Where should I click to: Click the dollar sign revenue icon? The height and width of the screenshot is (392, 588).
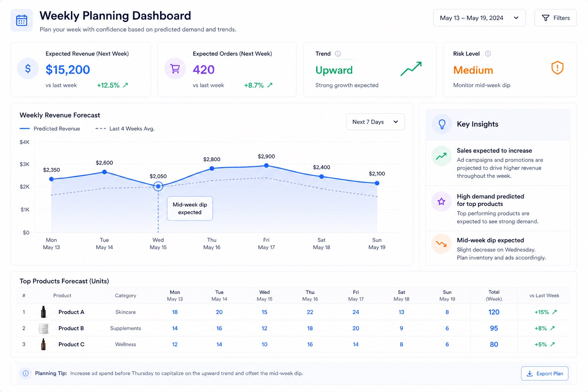pos(28,69)
